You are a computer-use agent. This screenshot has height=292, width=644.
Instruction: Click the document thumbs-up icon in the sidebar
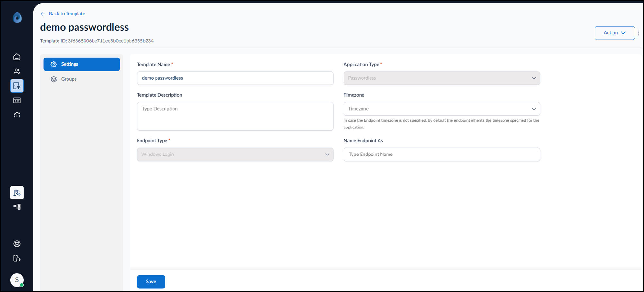[x=17, y=258]
